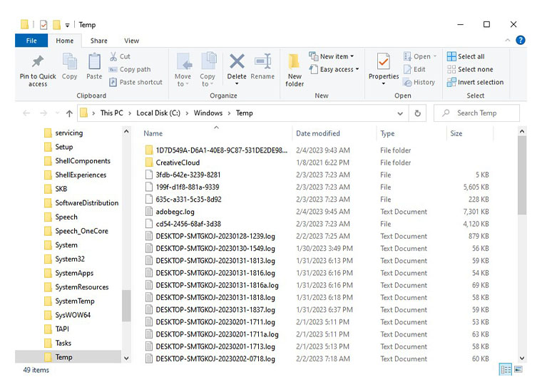Switch to details view in status bar
Screen dimensions: 542x392
[506, 370]
